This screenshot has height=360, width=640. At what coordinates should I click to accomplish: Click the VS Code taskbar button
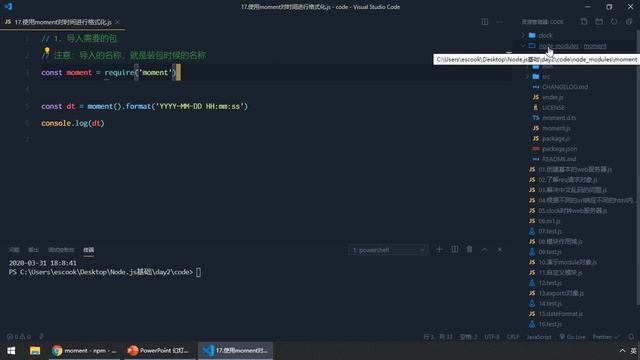click(236, 351)
